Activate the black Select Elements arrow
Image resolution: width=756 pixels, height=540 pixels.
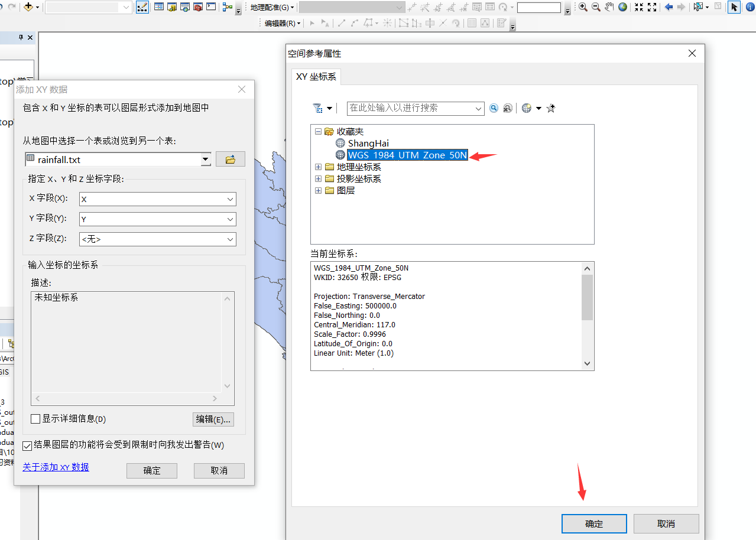(x=734, y=7)
